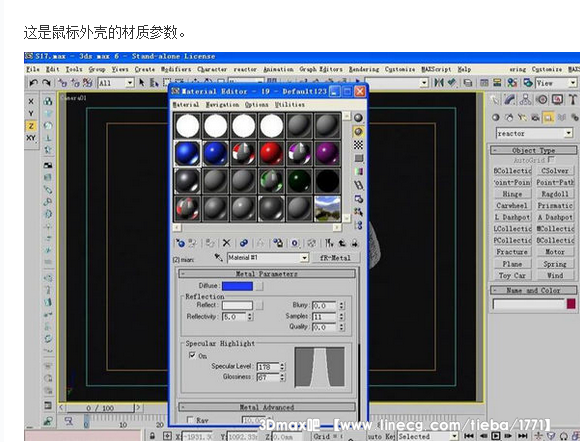Image resolution: width=580 pixels, height=442 pixels.
Task: Toggle Specular Highlight On checkbox
Action: click(x=192, y=355)
